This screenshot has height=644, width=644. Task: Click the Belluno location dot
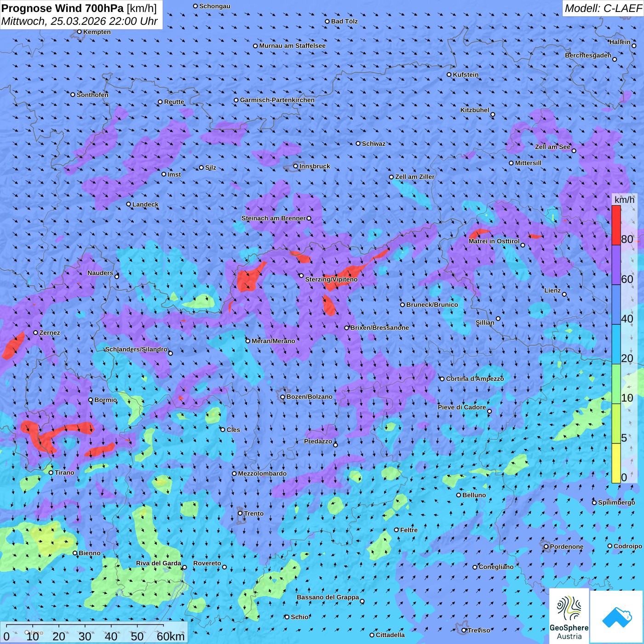(459, 495)
